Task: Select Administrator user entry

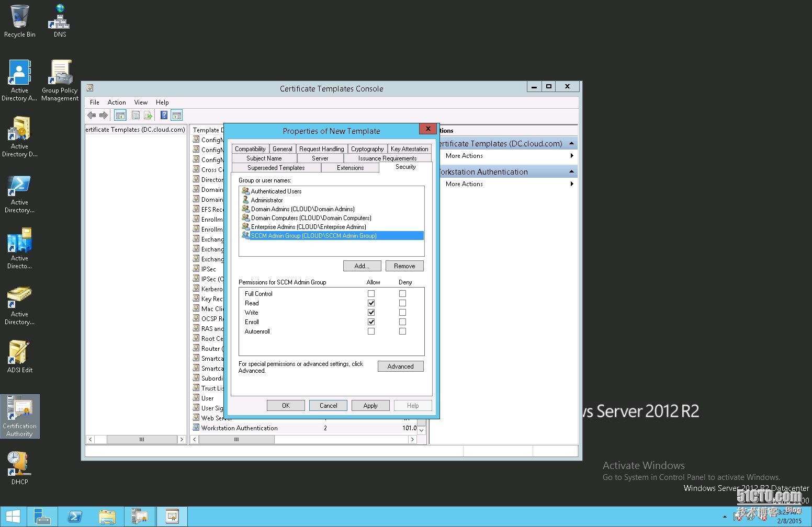Action: [x=267, y=200]
